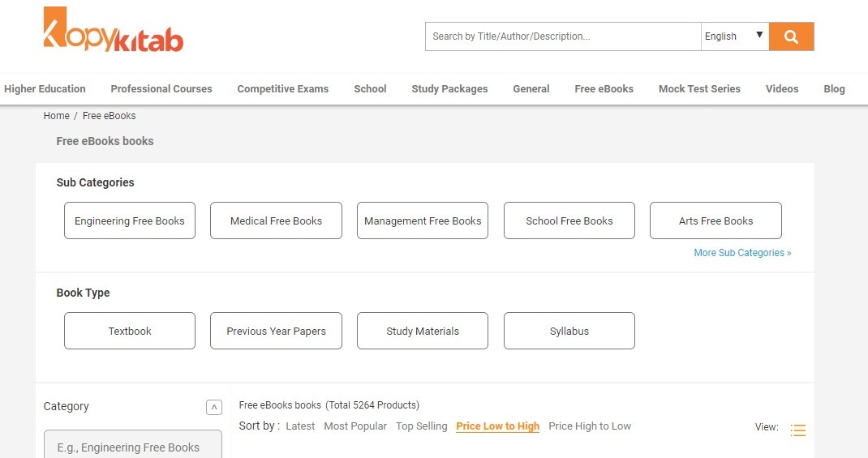This screenshot has height=458, width=868.
Task: Click the category filter input box
Action: tap(132, 447)
